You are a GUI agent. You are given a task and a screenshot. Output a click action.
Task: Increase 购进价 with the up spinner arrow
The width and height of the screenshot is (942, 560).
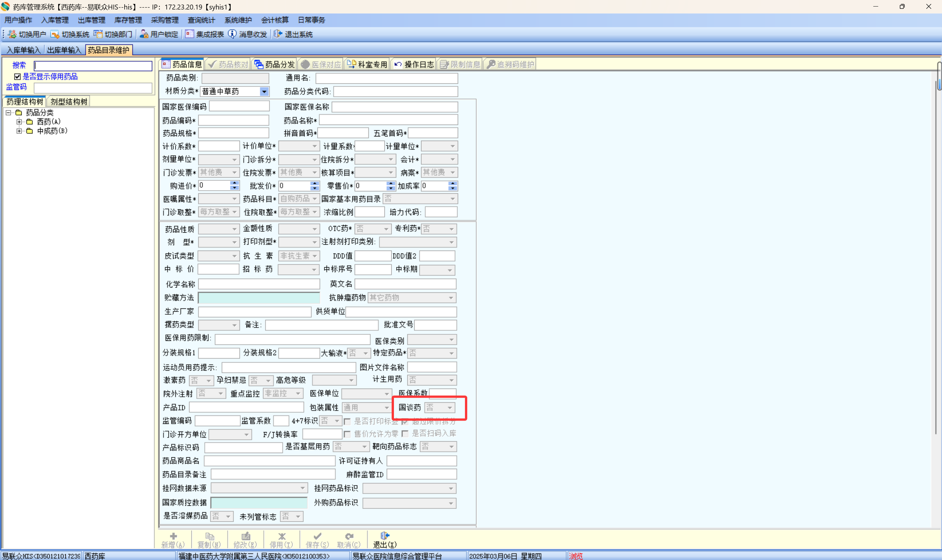click(x=234, y=183)
